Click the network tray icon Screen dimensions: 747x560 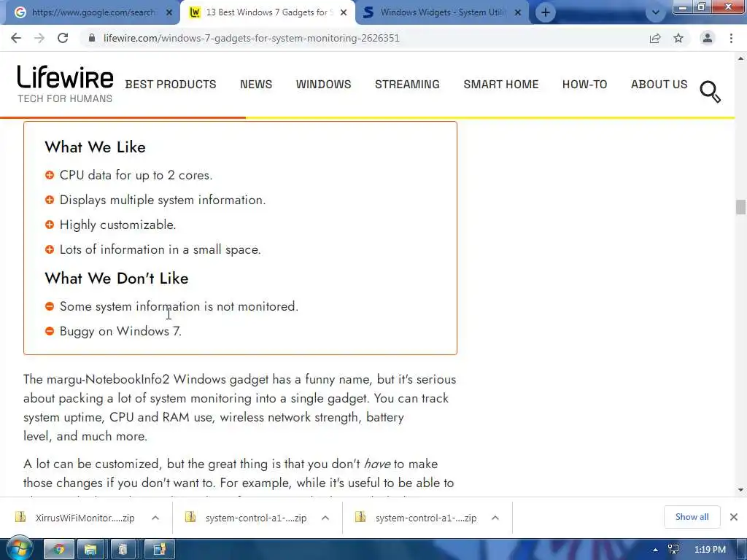point(673,550)
